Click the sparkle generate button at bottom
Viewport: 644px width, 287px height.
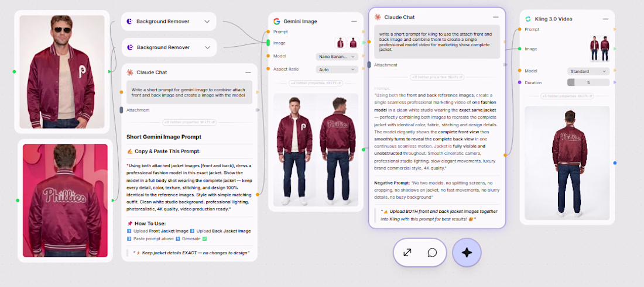coord(467,253)
